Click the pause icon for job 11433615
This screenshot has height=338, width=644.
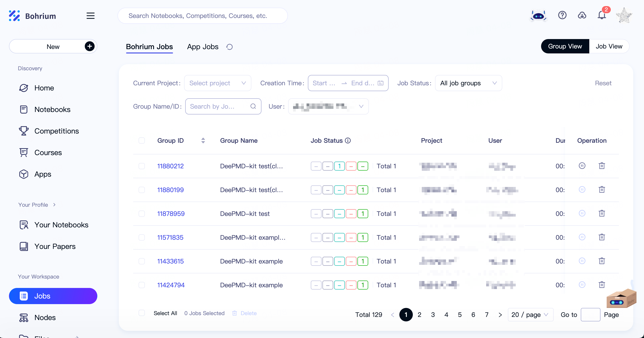[x=582, y=260]
